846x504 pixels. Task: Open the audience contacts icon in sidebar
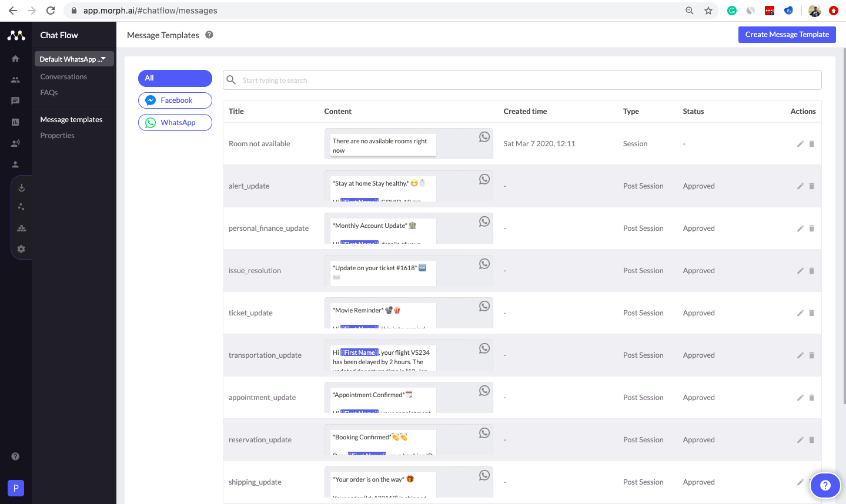click(x=15, y=79)
